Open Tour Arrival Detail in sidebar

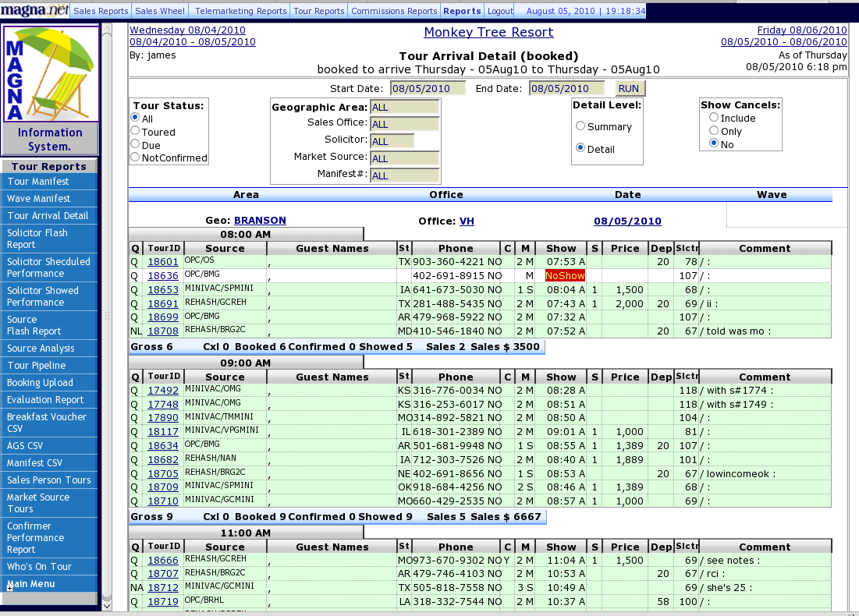[x=49, y=216]
